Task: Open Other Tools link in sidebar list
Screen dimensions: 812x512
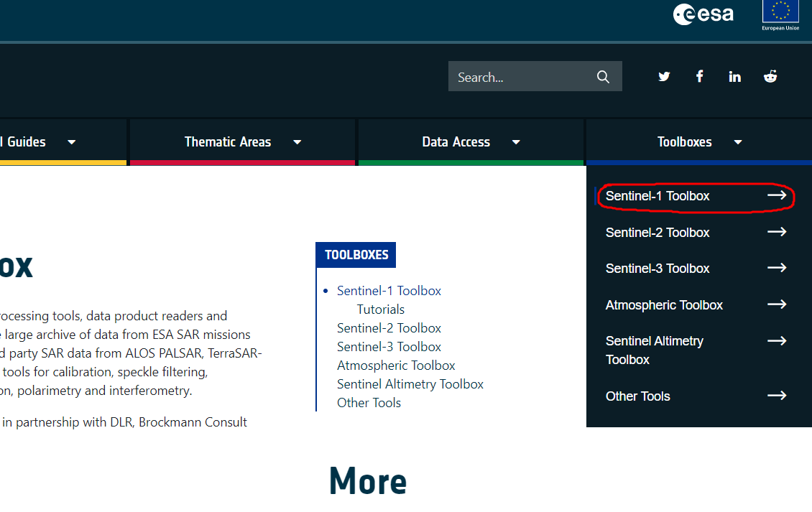Action: click(369, 402)
